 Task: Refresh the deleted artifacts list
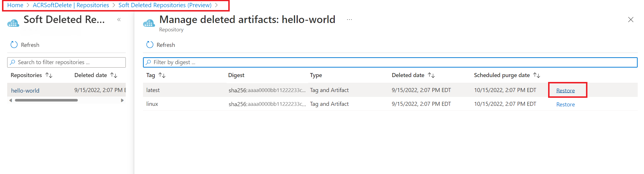click(x=160, y=45)
